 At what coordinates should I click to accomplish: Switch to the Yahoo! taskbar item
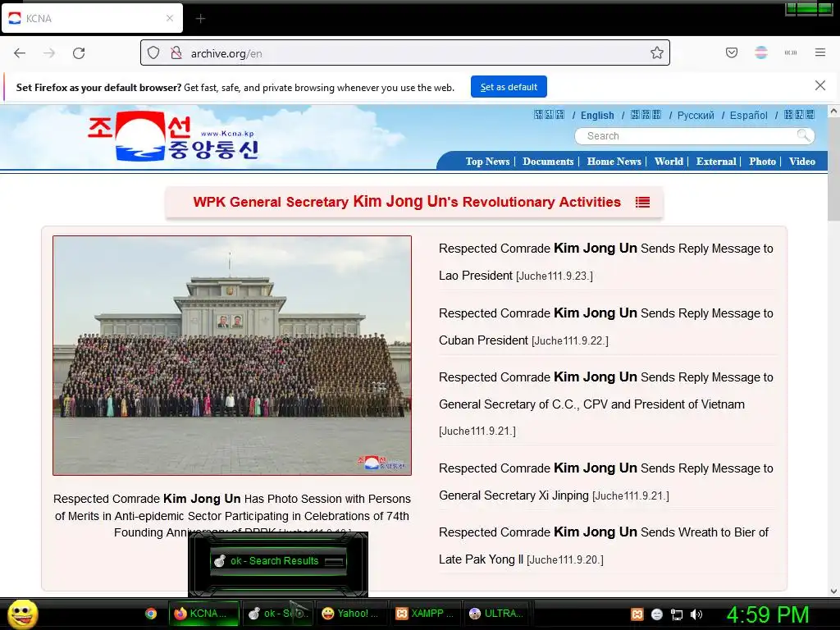[x=350, y=614]
